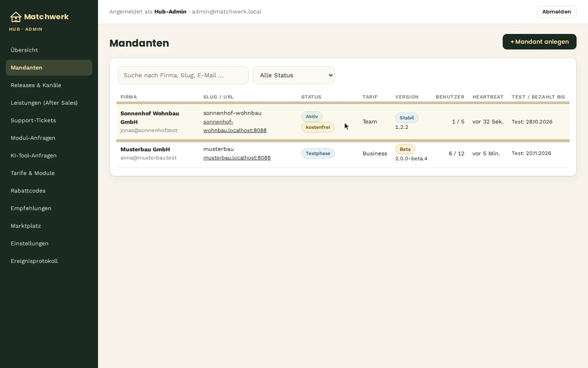Select the Musterbau GmbH name

145,149
